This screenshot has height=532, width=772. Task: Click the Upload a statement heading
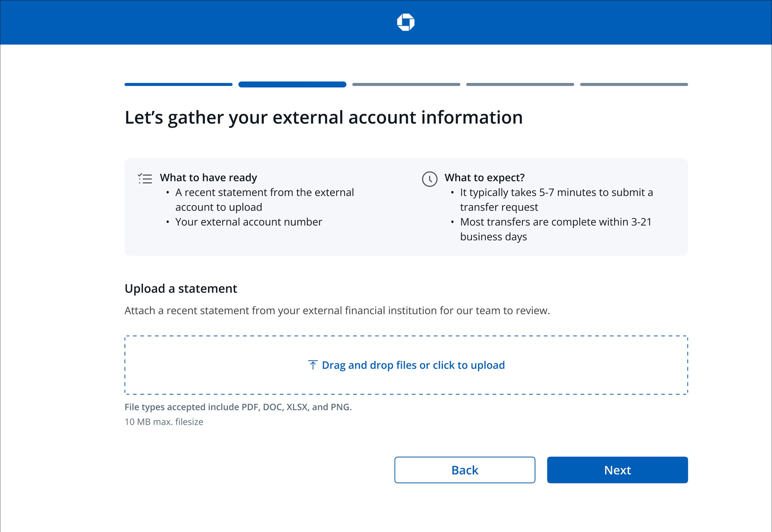[181, 289]
